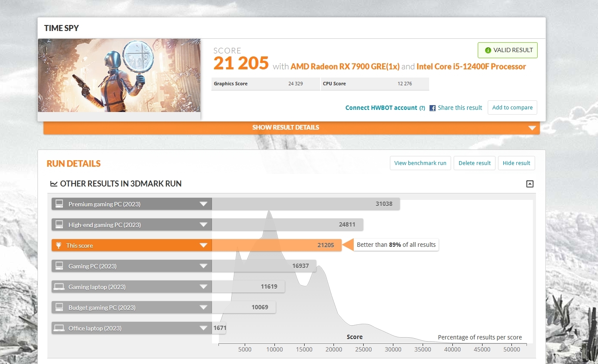598x364 pixels.
Task: Expand the Budget gaming PC (2023) dropdown arrow
Action: [203, 308]
